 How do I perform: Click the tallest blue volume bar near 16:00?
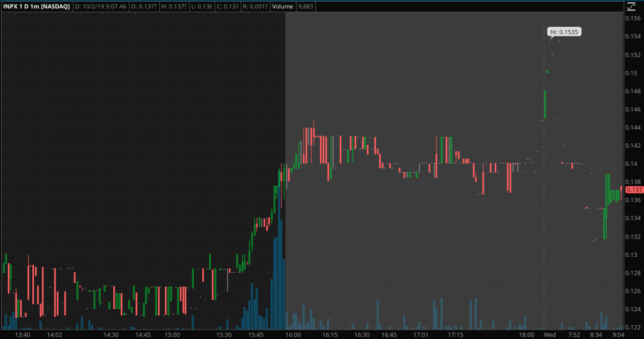281,267
